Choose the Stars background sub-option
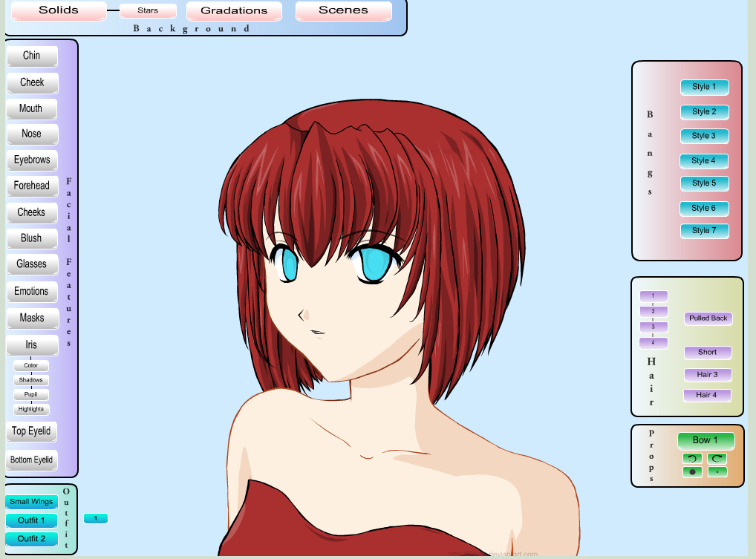This screenshot has height=559, width=756. coord(148,10)
